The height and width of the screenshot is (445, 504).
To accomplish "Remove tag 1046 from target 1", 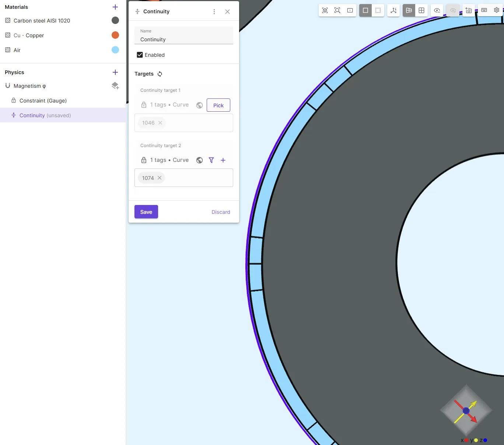I will pyautogui.click(x=160, y=123).
